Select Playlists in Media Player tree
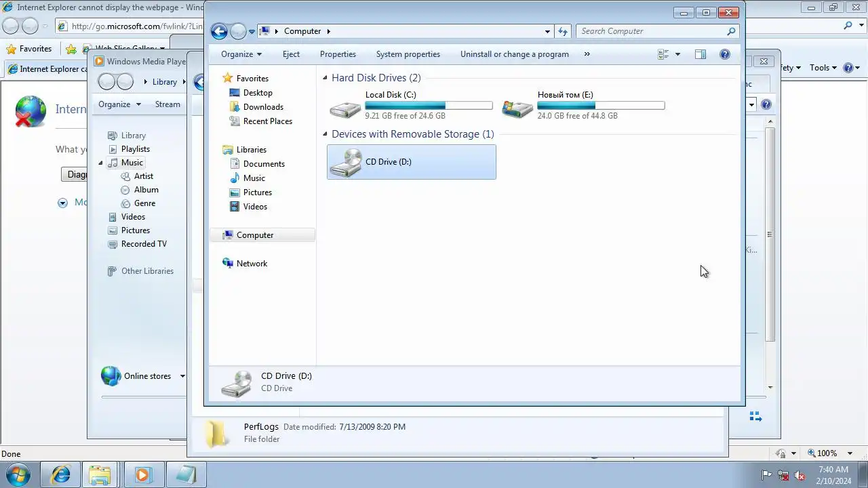868x488 pixels. 136,149
